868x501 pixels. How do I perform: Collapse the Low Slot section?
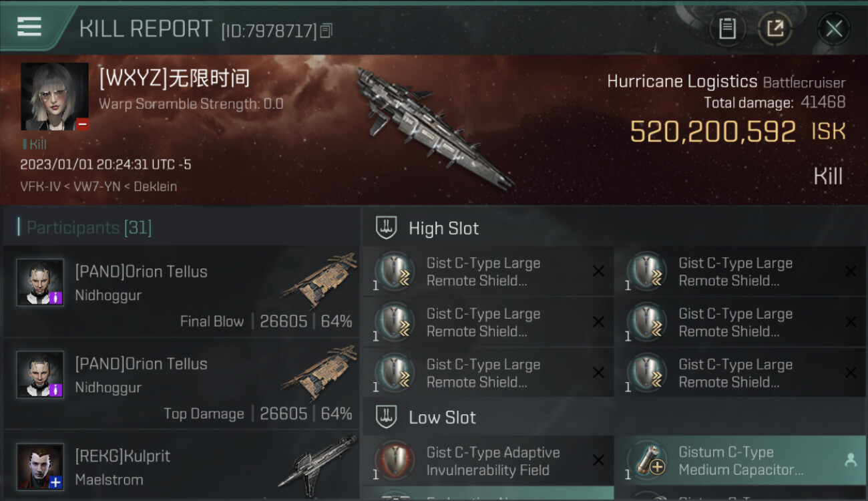click(426, 417)
